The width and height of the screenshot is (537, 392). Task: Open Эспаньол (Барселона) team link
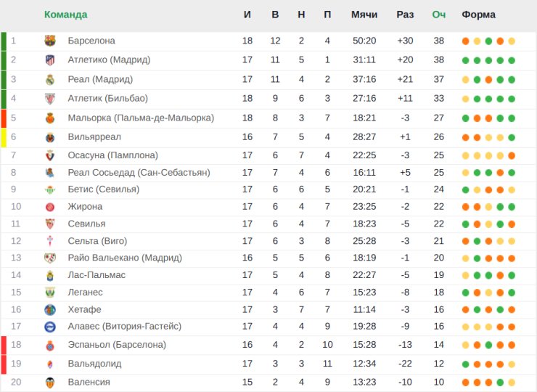tap(117, 344)
